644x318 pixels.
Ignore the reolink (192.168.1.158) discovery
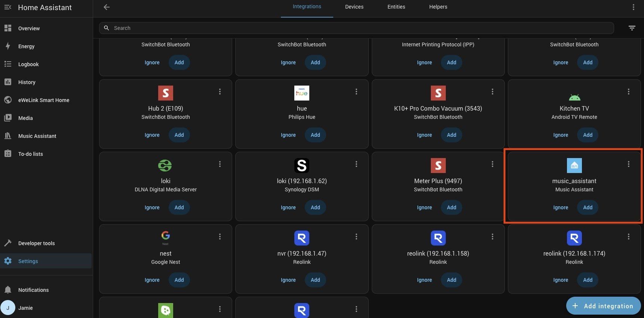424,280
